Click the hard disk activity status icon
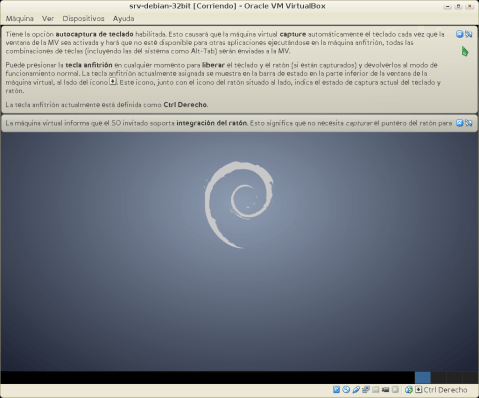Screen dimensions: 479x398 pos(336,390)
